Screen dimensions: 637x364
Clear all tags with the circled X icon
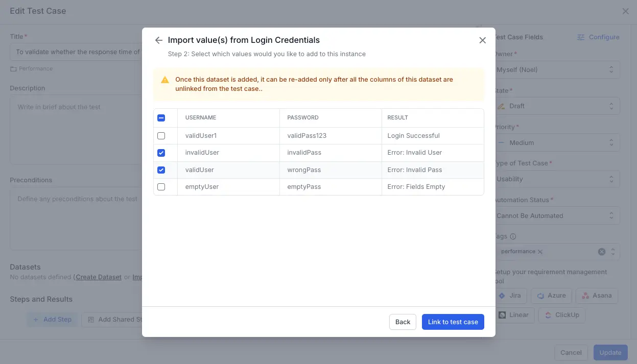[x=602, y=252]
